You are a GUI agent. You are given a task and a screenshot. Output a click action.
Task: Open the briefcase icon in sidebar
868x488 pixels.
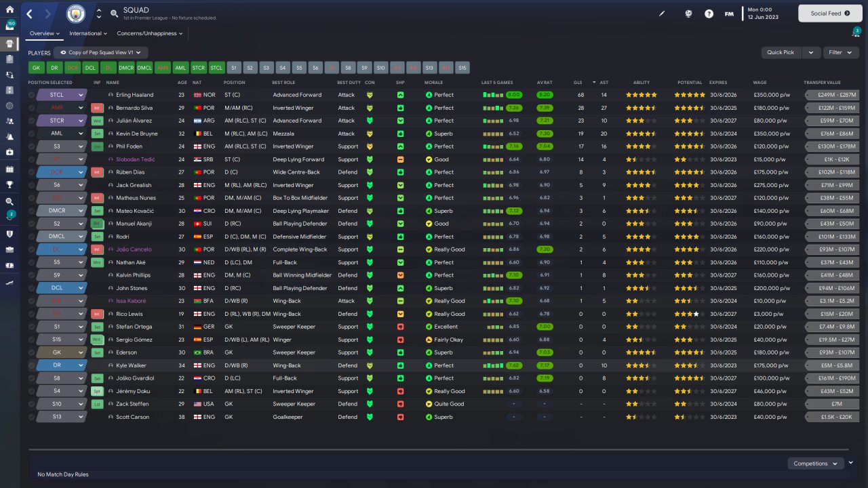9,249
